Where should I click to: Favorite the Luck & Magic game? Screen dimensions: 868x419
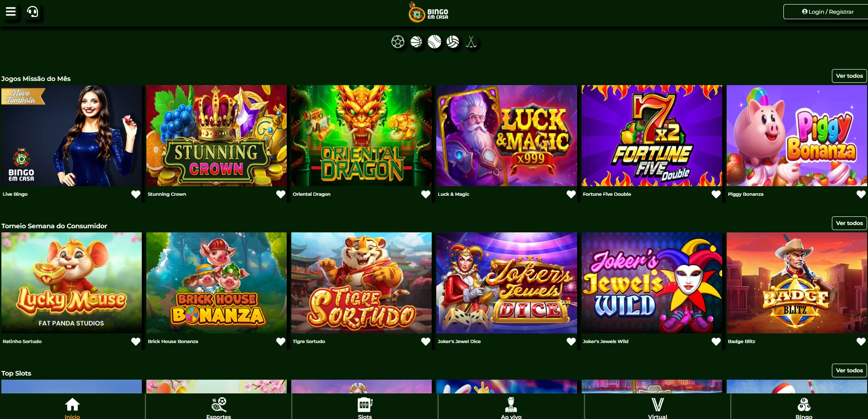(571, 194)
